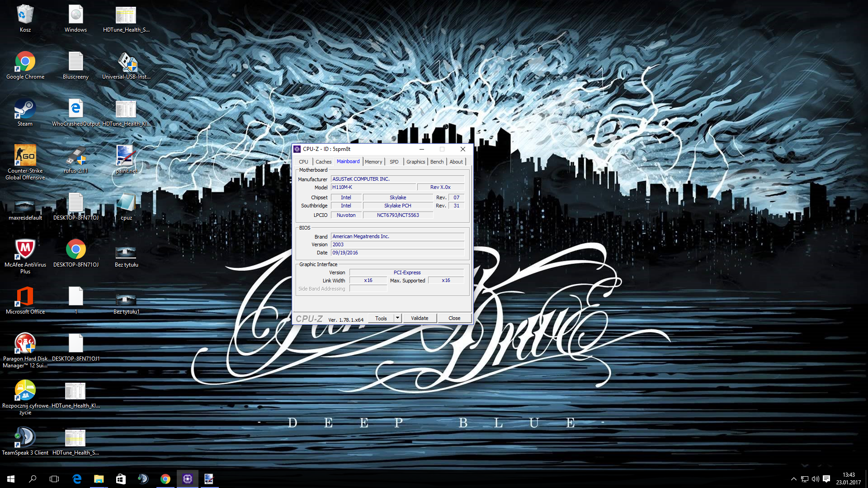The height and width of the screenshot is (488, 868).
Task: Select the rufus-2.11 desktop icon
Action: point(75,159)
